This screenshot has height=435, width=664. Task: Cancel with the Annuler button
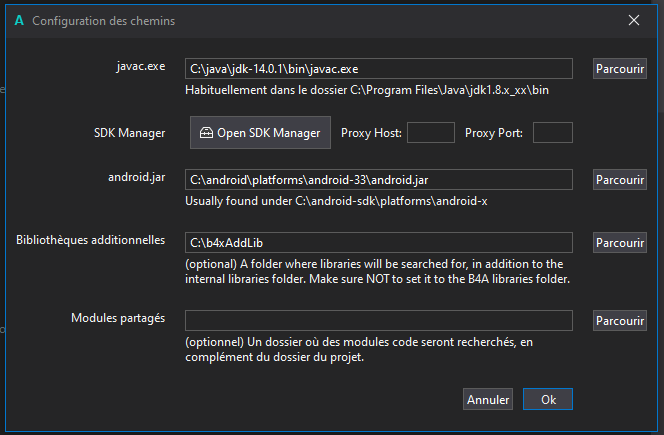[488, 399]
